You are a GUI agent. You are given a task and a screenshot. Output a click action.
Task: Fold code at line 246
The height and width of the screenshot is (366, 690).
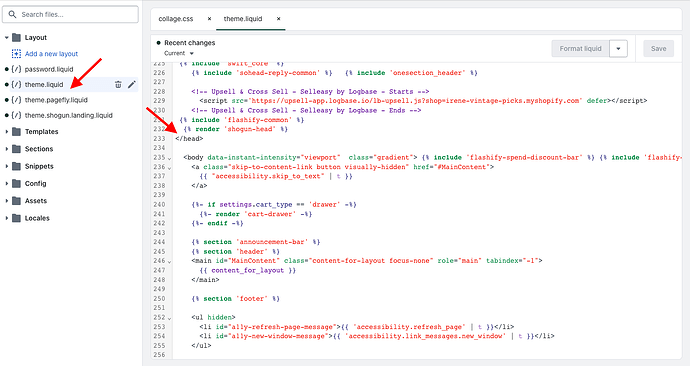[x=169, y=261]
